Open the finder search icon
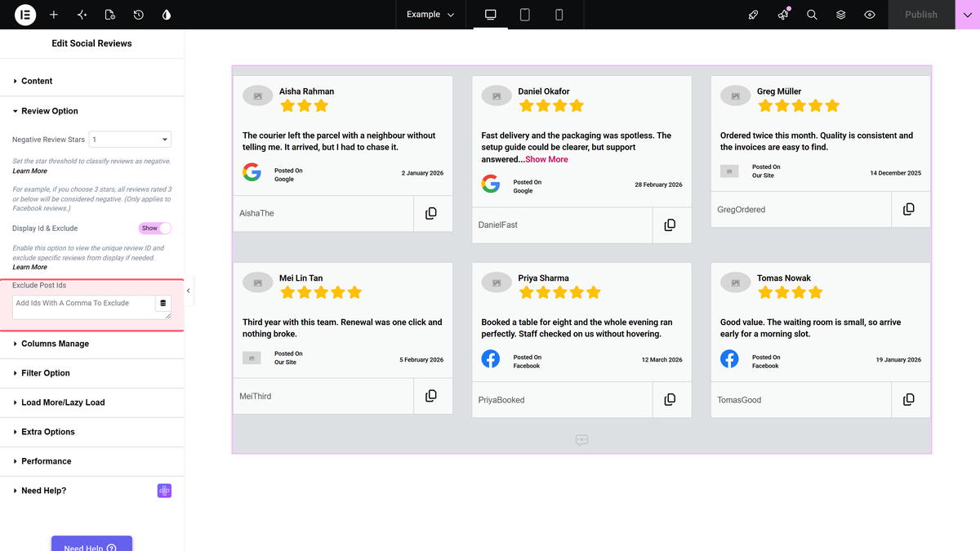 pyautogui.click(x=812, y=15)
